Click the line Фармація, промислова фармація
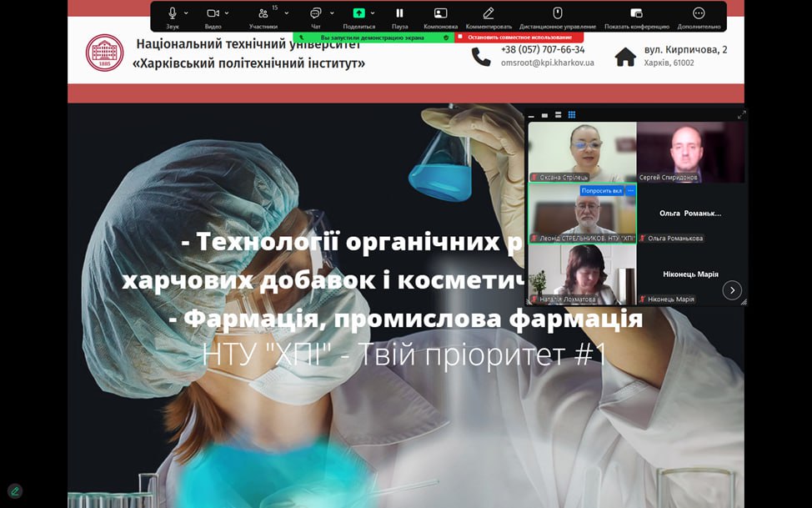Screen dimensions: 812x508 coord(405,319)
